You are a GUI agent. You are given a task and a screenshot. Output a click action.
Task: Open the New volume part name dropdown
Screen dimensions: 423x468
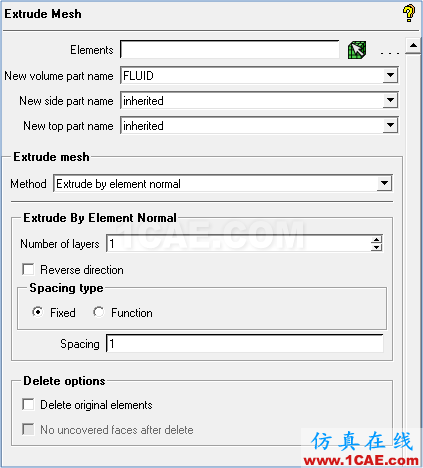390,76
